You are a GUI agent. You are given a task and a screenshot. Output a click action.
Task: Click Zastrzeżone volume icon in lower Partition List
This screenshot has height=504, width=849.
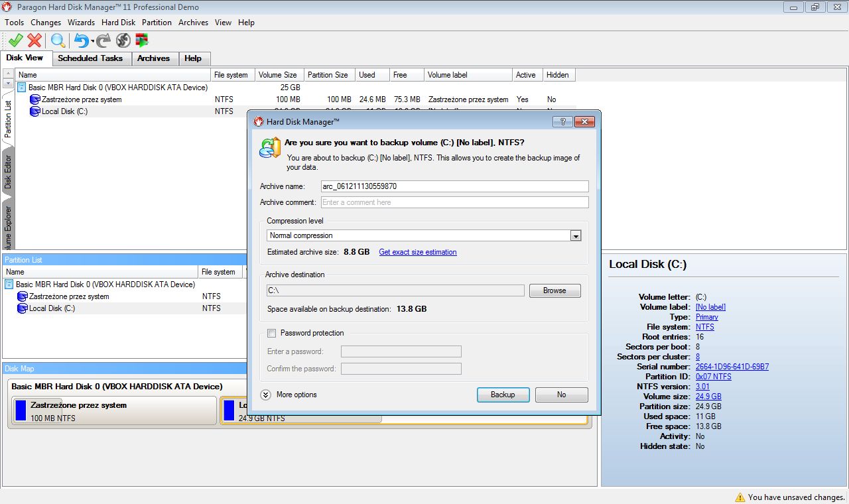23,296
